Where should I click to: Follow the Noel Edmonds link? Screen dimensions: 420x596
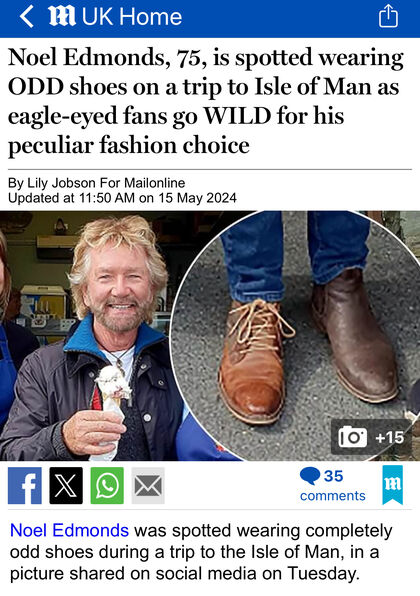(x=70, y=530)
